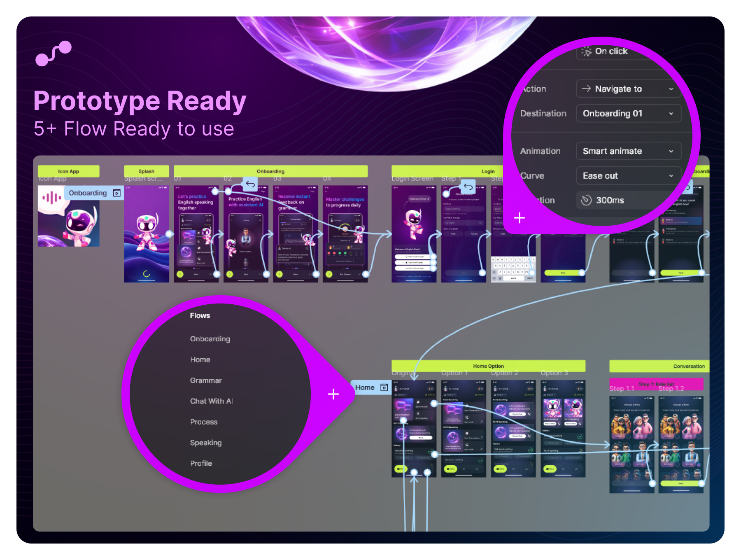Select the Icon App frame thumbnail
This screenshot has width=741, height=560.
point(69,216)
